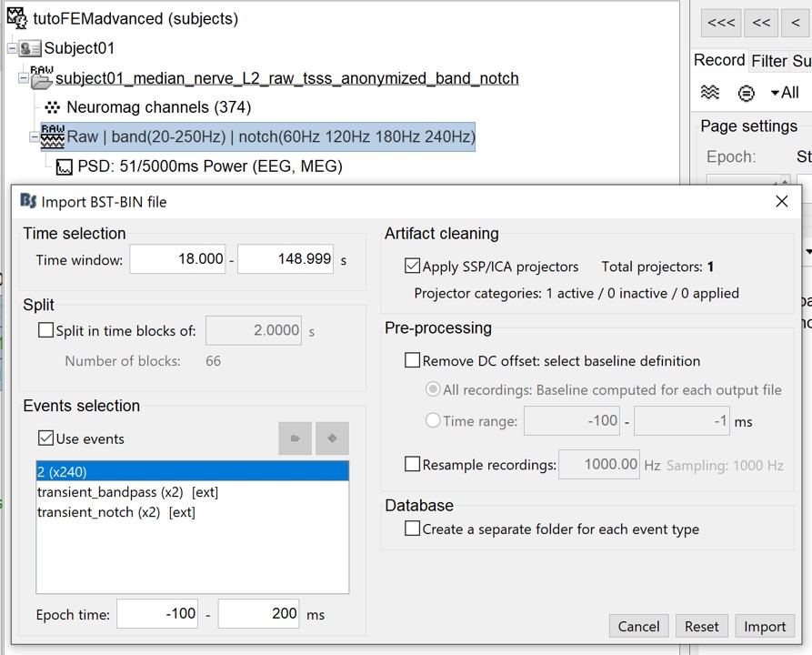Click the wavy lines display mode icon
Screen dimensions: 812x655
click(710, 92)
